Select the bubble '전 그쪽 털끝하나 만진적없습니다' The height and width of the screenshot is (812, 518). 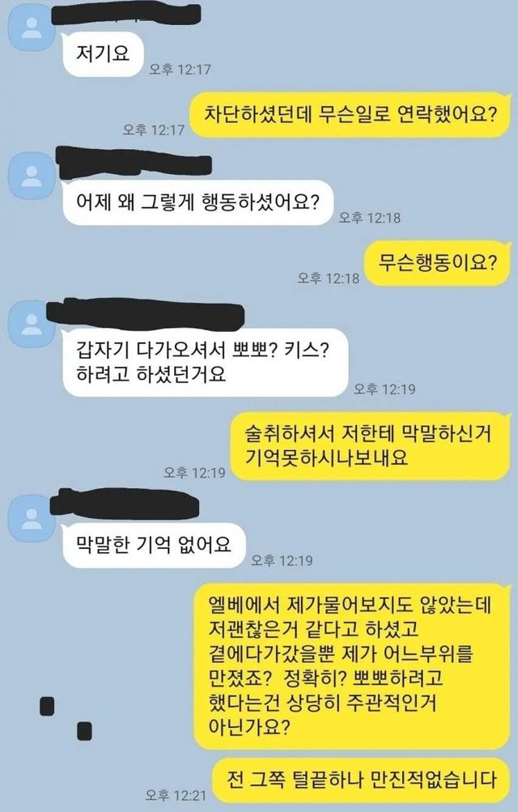click(x=361, y=780)
